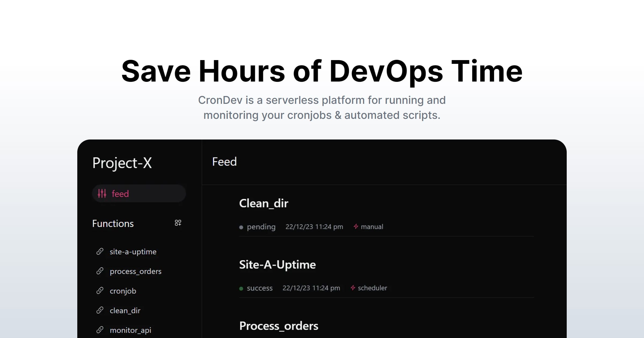
Task: Click link icon beside site-a-uptime
Action: tap(100, 251)
